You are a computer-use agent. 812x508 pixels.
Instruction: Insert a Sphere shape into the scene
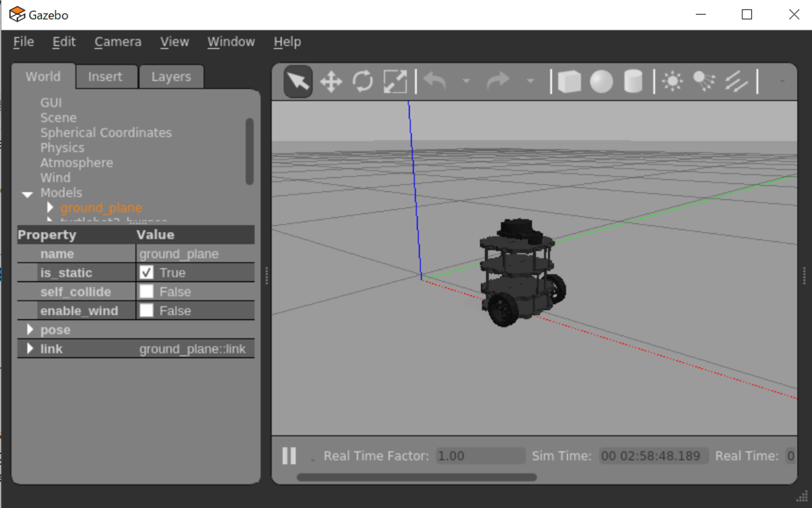click(602, 80)
